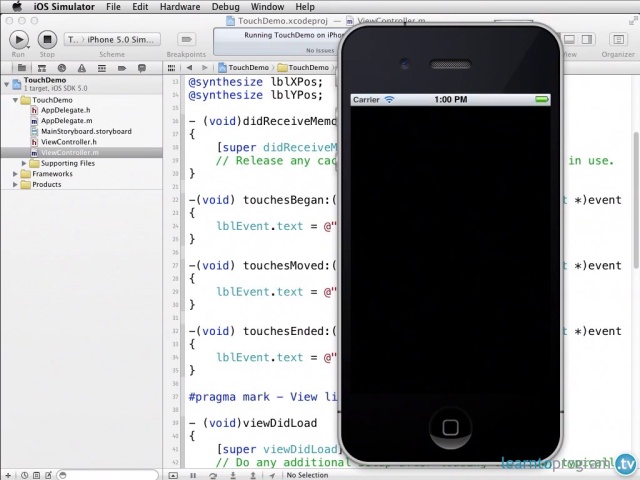Click the TouchDemo folder in jump bar
The height and width of the screenshot is (480, 640).
tap(303, 68)
